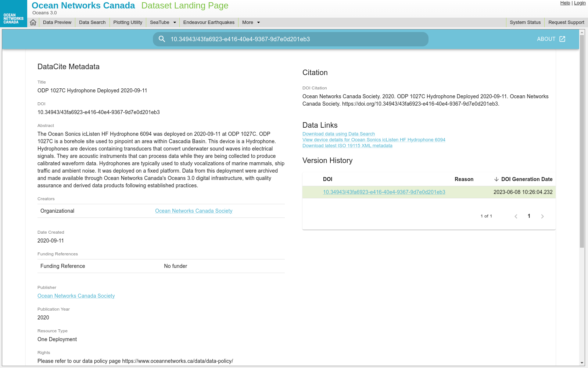
Task: Click the '1 of 1' pagination text
Action: (x=486, y=216)
